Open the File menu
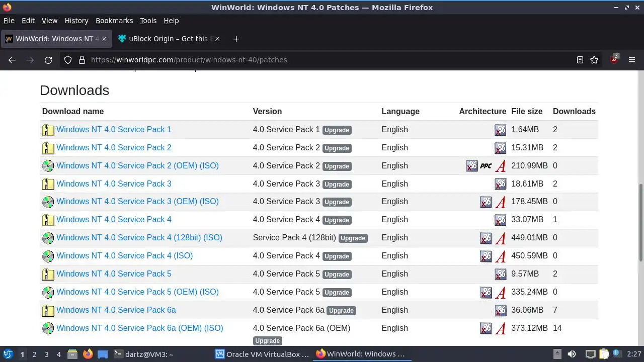This screenshot has width=644, height=362. [9, 21]
